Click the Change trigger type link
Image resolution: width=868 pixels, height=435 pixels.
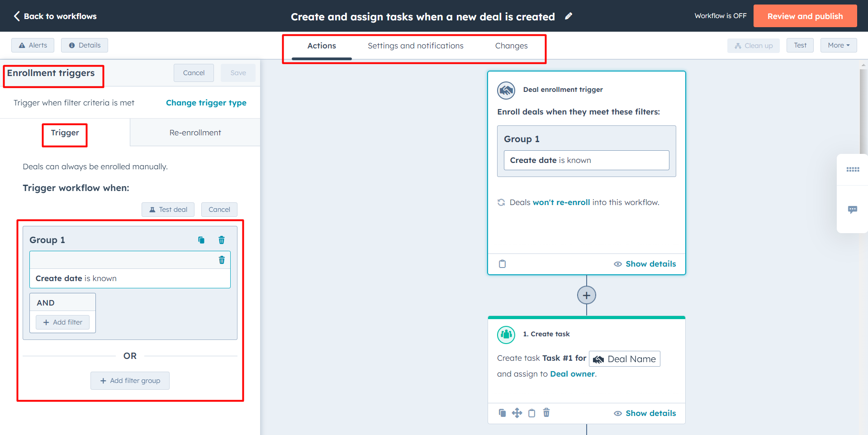point(206,102)
